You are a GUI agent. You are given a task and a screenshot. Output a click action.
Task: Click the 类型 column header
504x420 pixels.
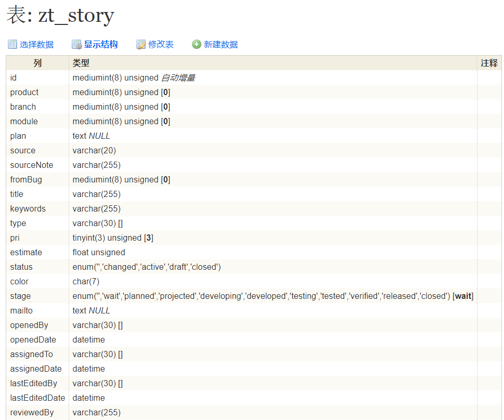tap(81, 63)
